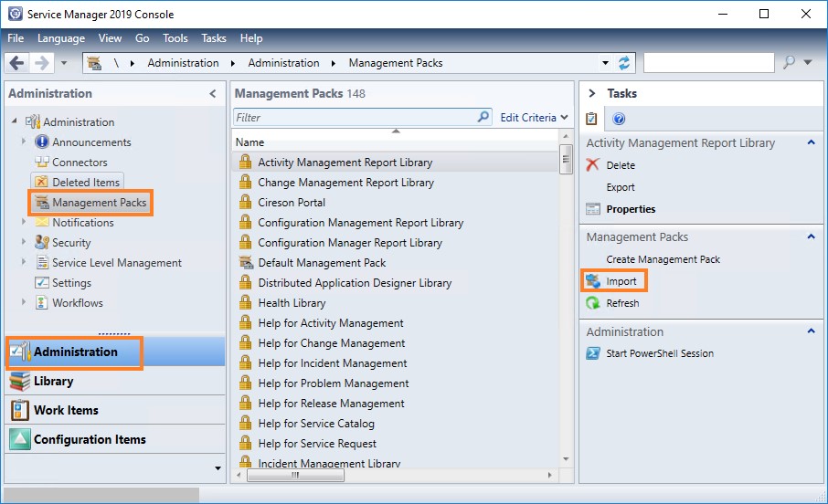This screenshot has width=828, height=504.
Task: Click the Back navigation arrow
Action: tap(16, 63)
